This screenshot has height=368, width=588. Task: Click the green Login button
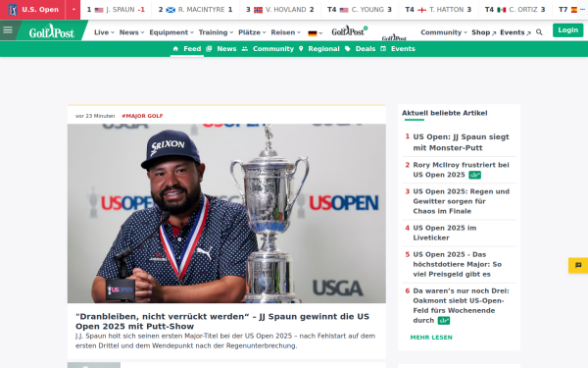(x=567, y=30)
